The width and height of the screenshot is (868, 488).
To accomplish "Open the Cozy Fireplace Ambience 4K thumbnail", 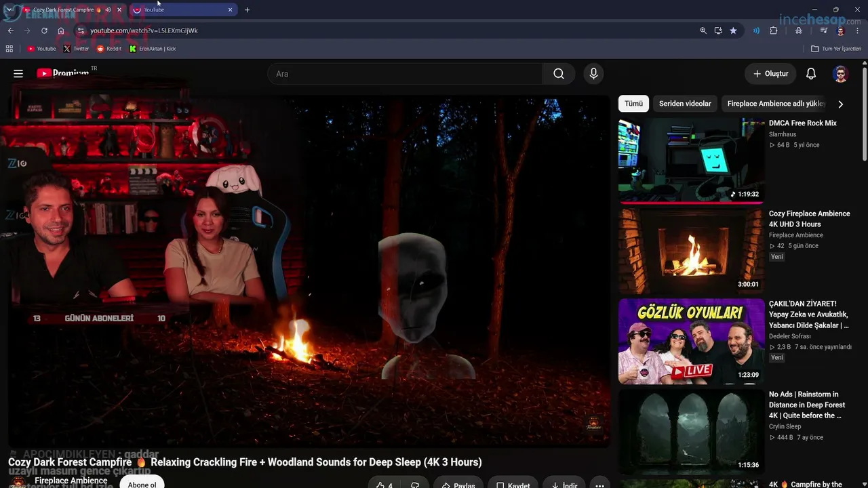I will pyautogui.click(x=691, y=250).
